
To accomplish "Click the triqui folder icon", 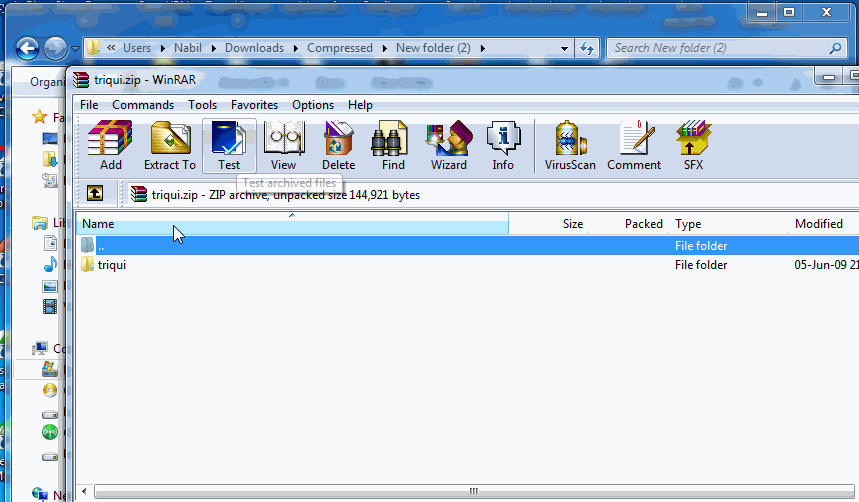I will [88, 265].
